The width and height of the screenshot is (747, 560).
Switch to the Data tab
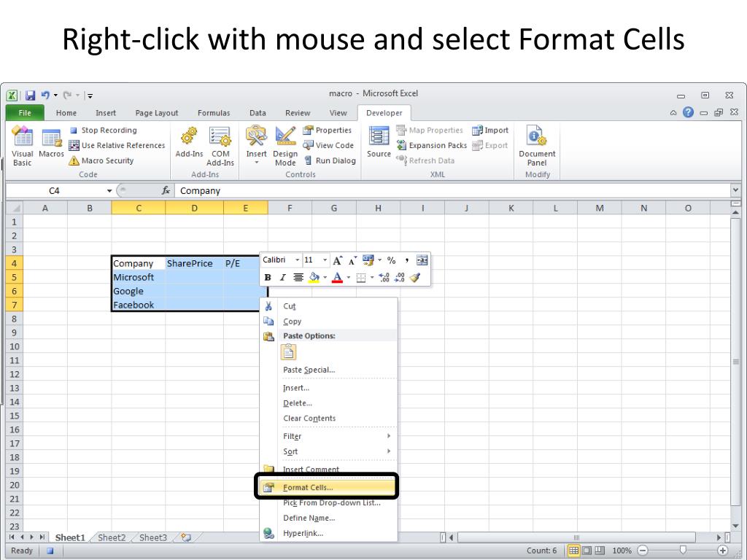pos(258,113)
